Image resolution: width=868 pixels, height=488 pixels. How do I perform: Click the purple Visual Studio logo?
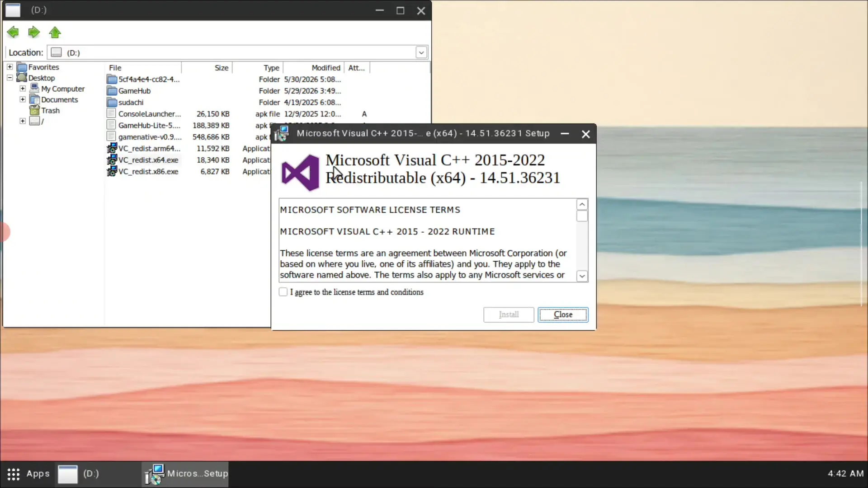click(x=300, y=172)
